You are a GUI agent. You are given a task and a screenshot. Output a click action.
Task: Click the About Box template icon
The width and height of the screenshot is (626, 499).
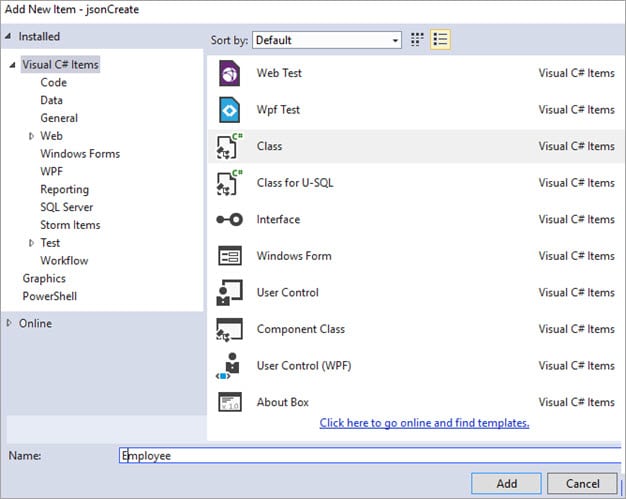click(230, 402)
